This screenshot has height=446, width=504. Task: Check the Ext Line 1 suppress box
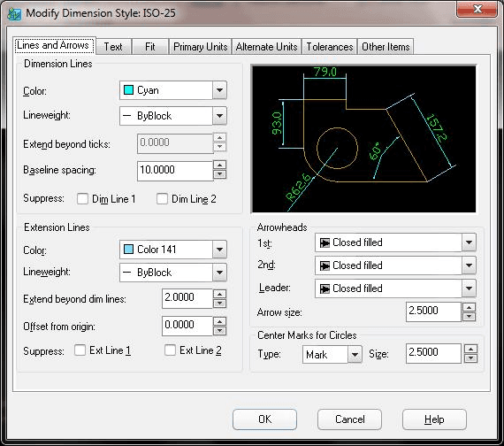(x=80, y=350)
